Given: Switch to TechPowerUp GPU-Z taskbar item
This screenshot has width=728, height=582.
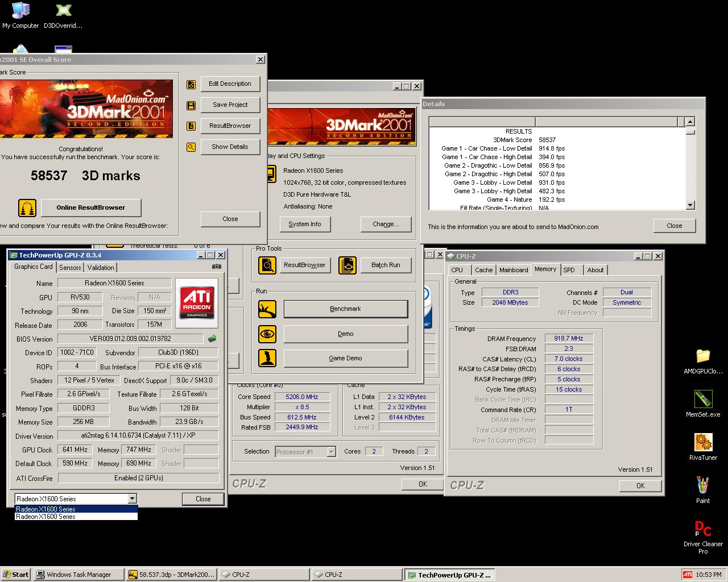Looking at the screenshot, I should tap(449, 575).
